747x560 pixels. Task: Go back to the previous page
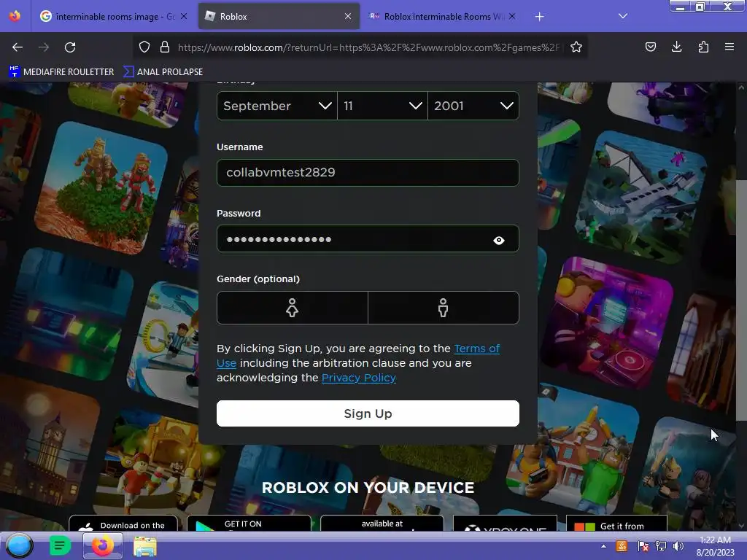(18, 47)
